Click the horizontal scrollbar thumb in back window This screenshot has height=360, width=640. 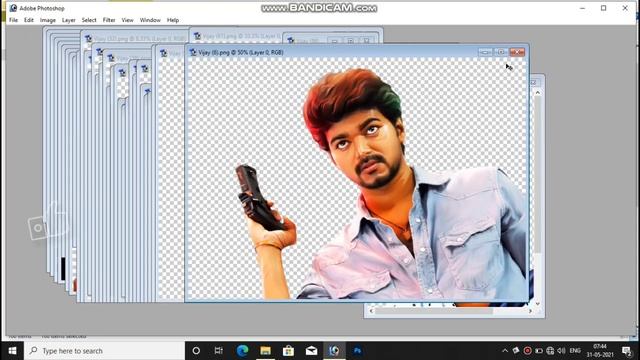tap(434, 311)
